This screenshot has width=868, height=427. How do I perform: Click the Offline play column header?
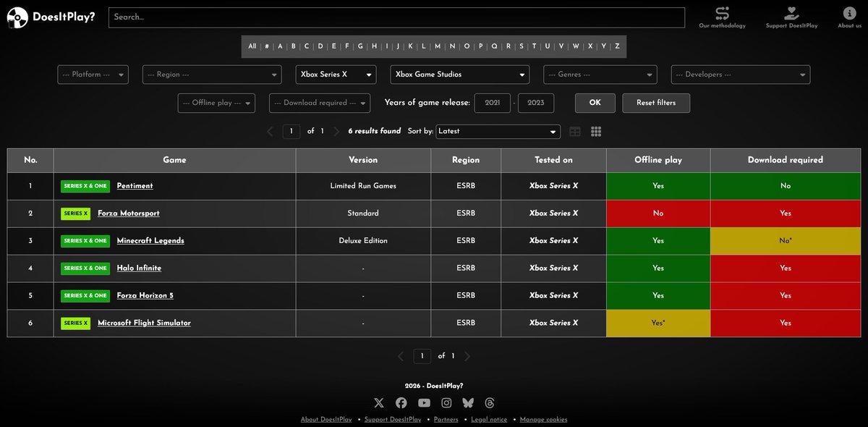coord(658,160)
